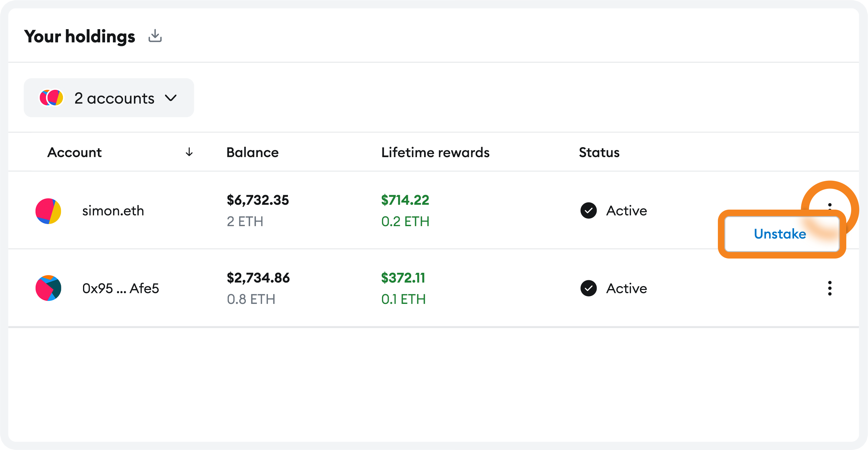868x450 pixels.
Task: Click 0x95 ... Afe5 account avatar
Action: [x=48, y=288]
